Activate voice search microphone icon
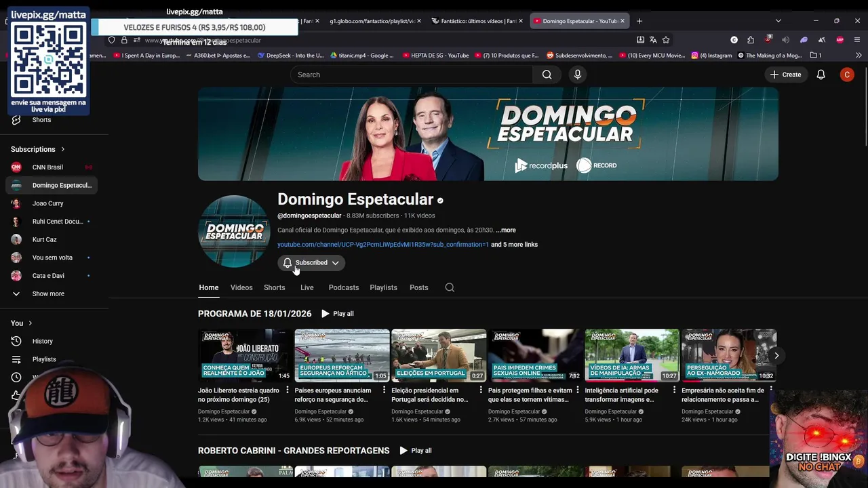 point(578,75)
